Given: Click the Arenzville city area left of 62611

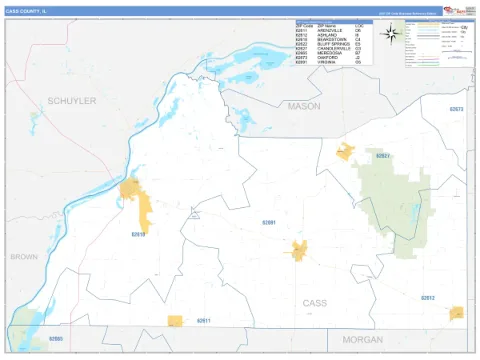Looking at the screenshot, I should [x=175, y=321].
